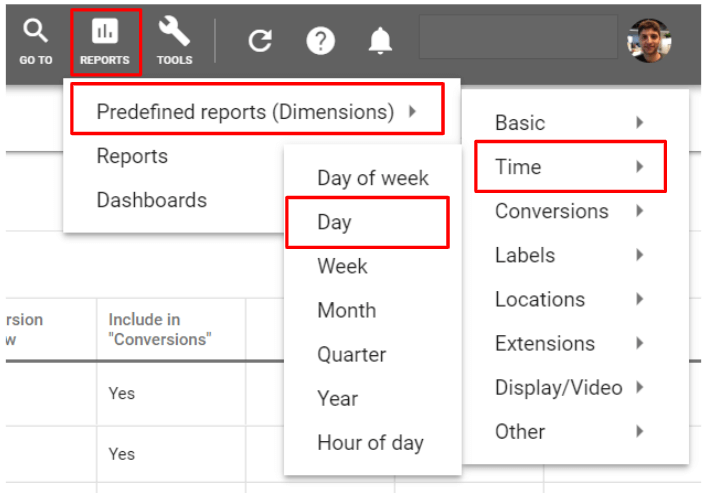The height and width of the screenshot is (493, 713).
Task: Click the refresh arrow icon
Action: click(x=260, y=41)
